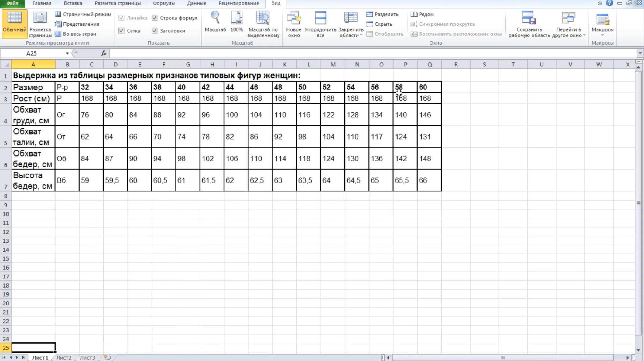Screen dimensions: 644x361
Task: Toggle the Заголовки headings checkbox
Action: click(x=155, y=31)
